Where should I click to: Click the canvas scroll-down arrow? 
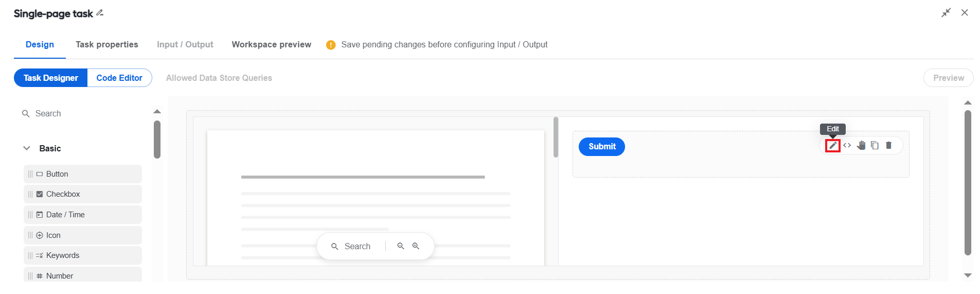coord(968,275)
